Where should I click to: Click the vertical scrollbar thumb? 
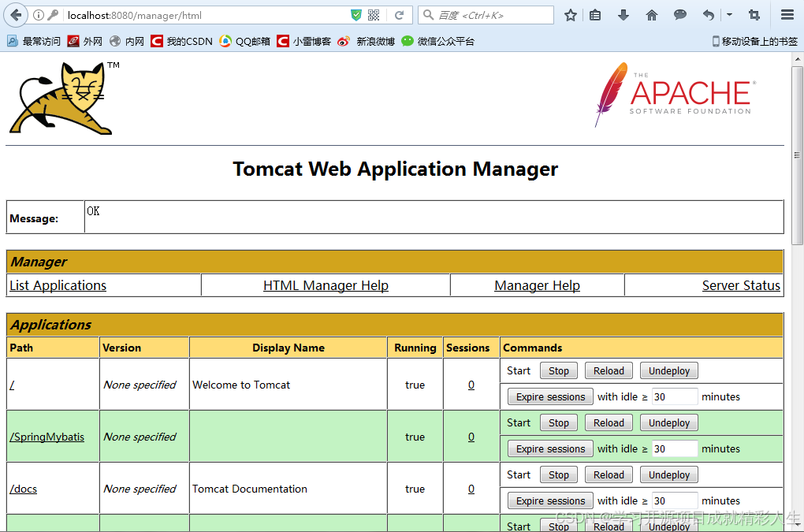(797, 155)
